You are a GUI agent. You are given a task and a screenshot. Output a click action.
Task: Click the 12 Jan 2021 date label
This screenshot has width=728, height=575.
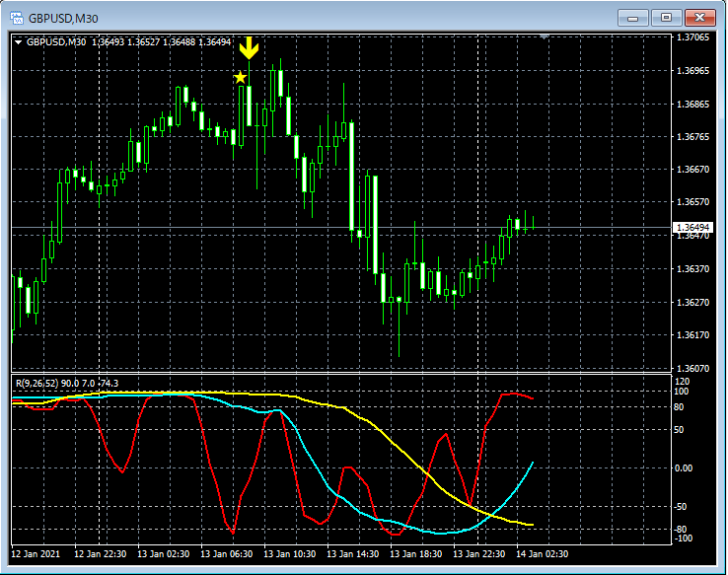(x=37, y=554)
